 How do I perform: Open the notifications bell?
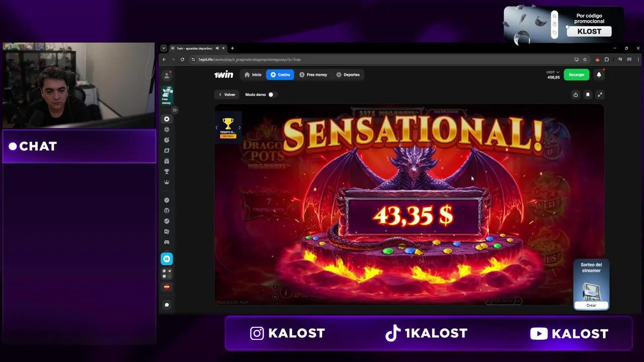tap(599, 74)
